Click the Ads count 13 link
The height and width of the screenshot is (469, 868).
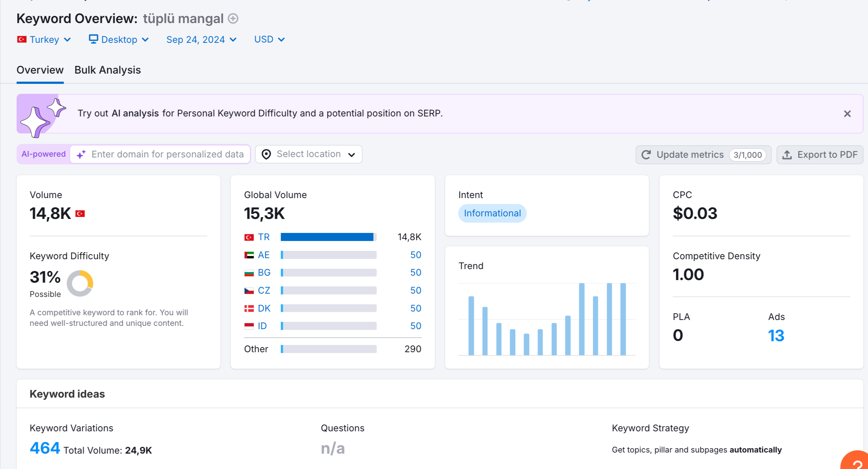(776, 336)
